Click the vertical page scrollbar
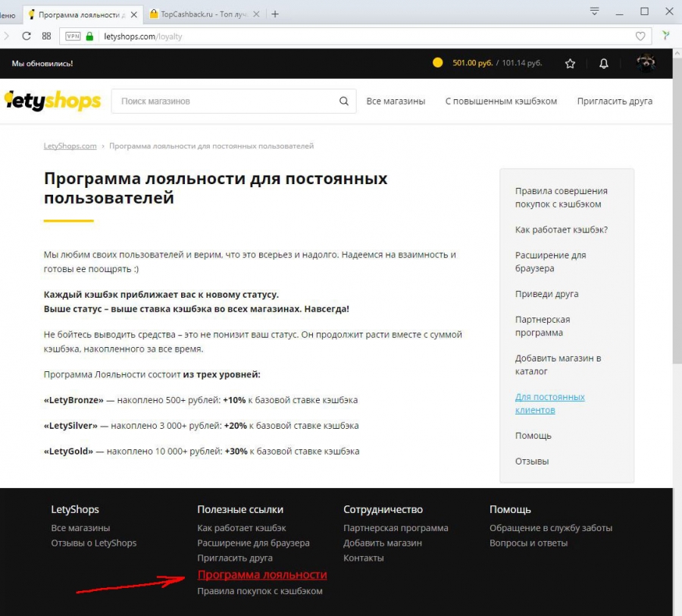 (677, 209)
